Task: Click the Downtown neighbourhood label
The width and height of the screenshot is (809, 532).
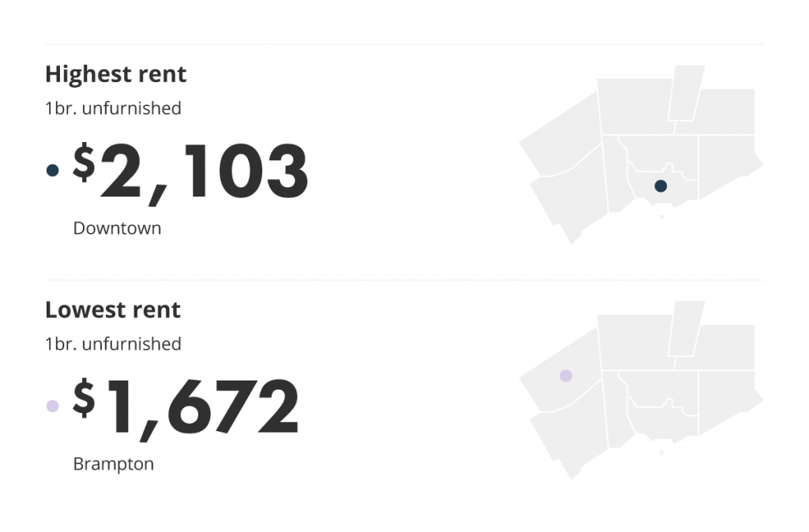Action: (117, 228)
